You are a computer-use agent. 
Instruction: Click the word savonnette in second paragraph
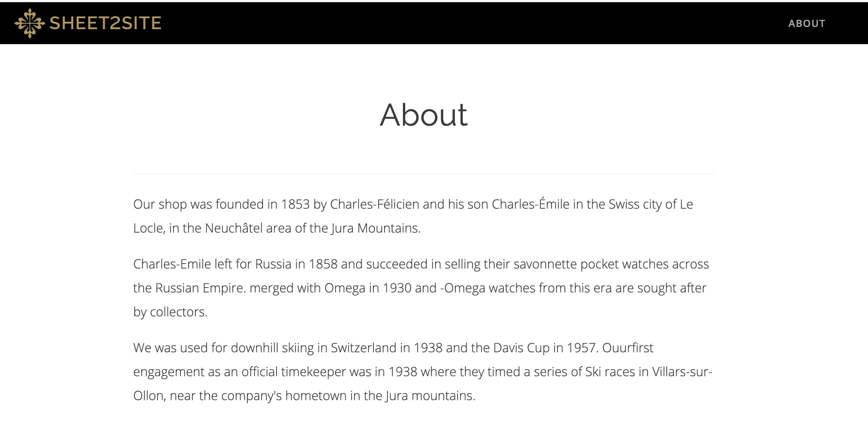(545, 264)
